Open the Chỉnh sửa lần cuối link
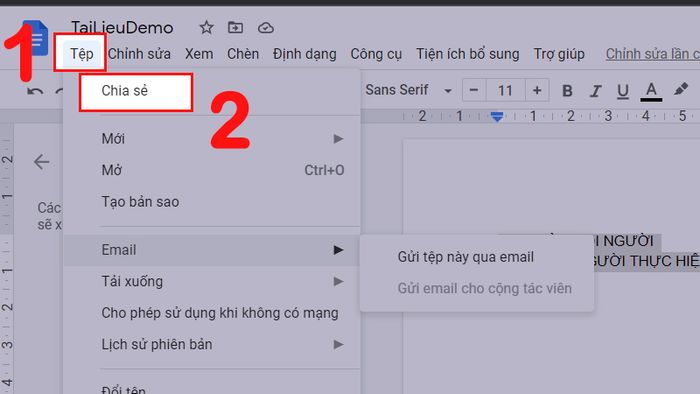 [x=652, y=54]
